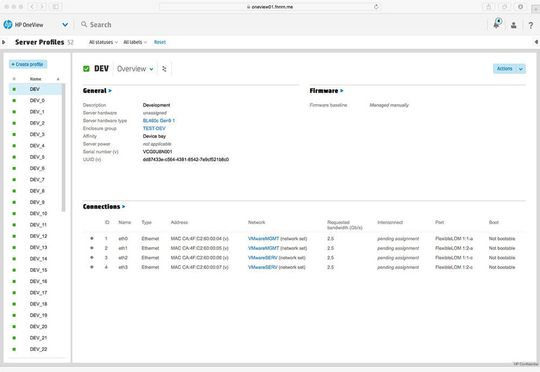Expand the left filter pane arrow

4,42
